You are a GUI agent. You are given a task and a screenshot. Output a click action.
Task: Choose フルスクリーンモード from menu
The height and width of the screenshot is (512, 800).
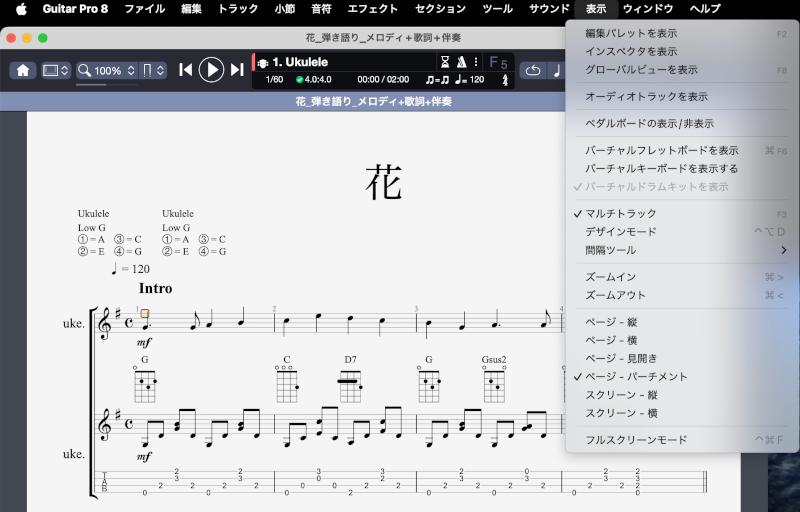pos(636,440)
